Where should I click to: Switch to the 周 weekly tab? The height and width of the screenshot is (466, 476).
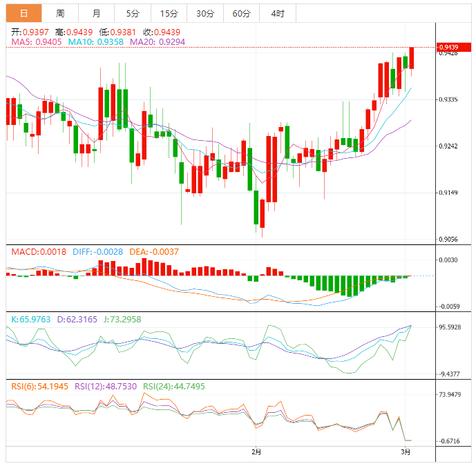[x=60, y=13]
